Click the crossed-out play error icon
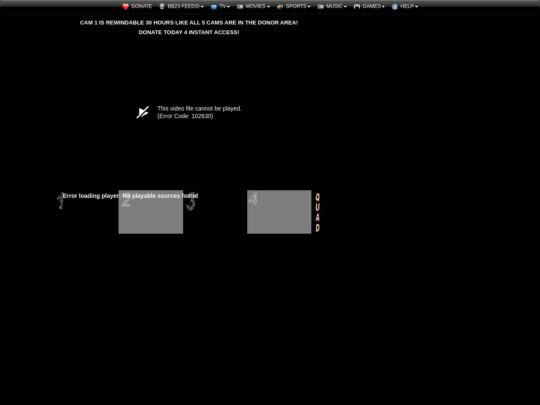540x405 pixels. point(143,112)
